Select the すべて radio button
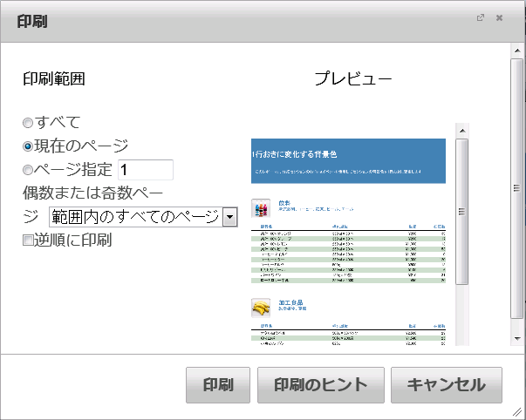 (x=28, y=124)
